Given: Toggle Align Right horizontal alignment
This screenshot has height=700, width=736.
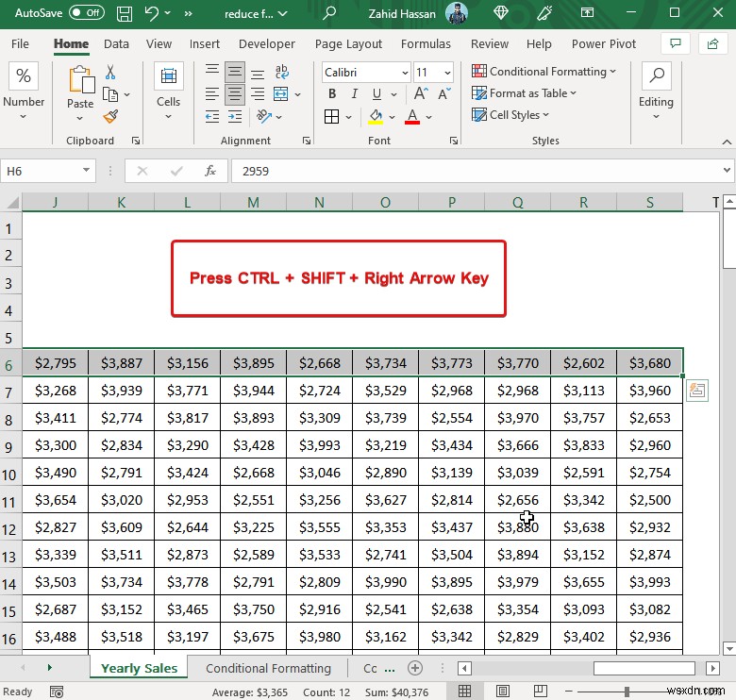Looking at the screenshot, I should pyautogui.click(x=258, y=94).
